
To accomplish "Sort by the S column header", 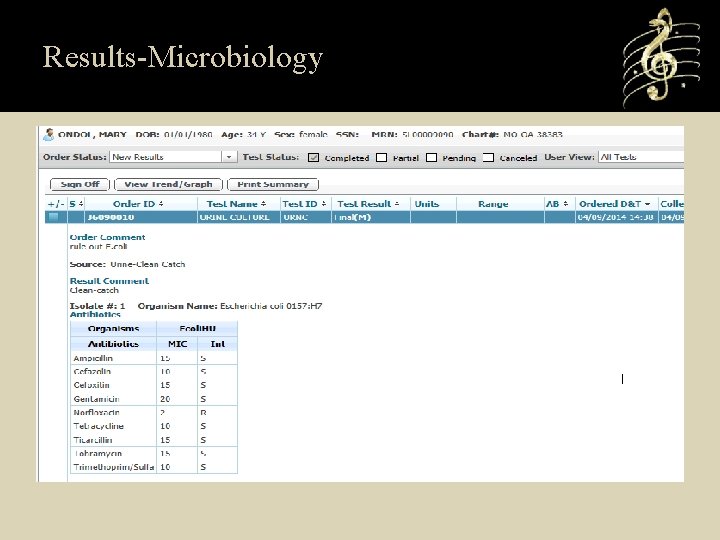I will pos(76,204).
